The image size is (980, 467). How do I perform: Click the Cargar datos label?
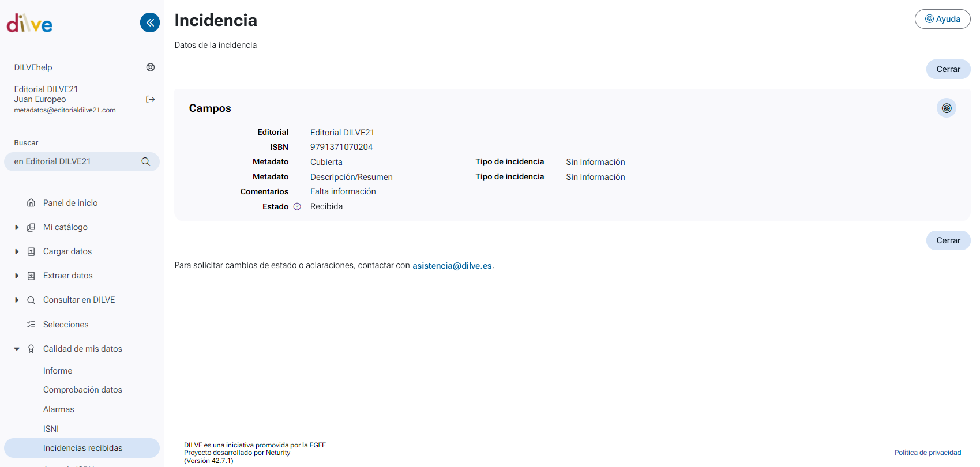pyautogui.click(x=67, y=251)
